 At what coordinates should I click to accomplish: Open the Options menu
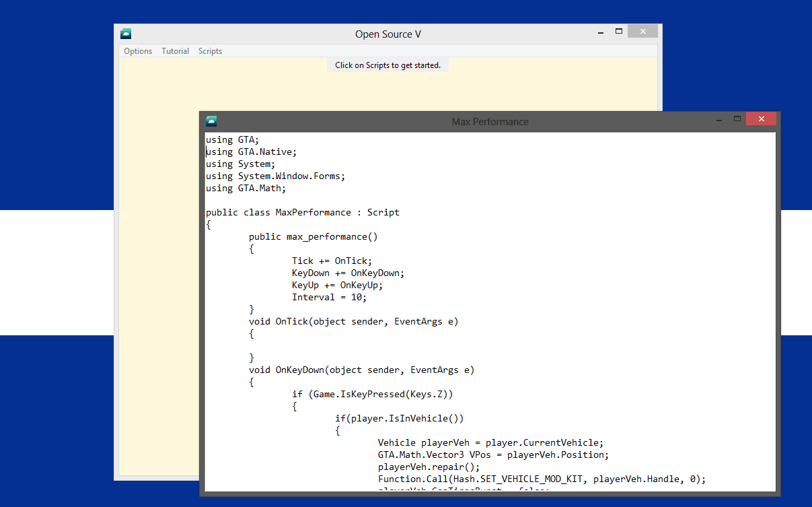coord(138,51)
